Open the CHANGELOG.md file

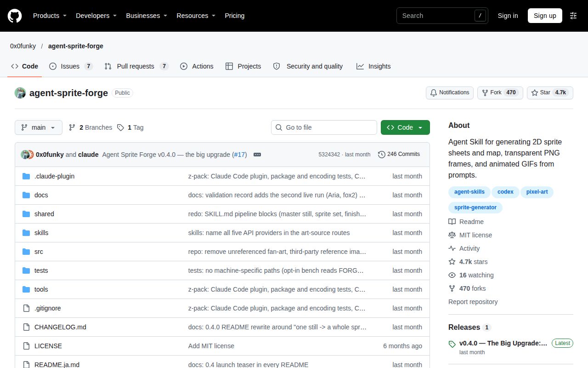(60, 327)
